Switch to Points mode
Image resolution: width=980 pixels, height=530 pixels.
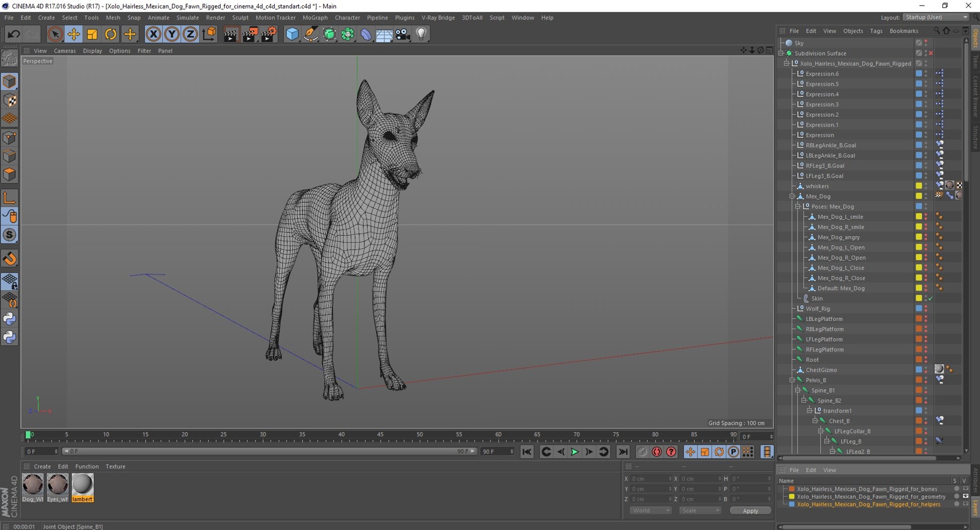[x=9, y=138]
